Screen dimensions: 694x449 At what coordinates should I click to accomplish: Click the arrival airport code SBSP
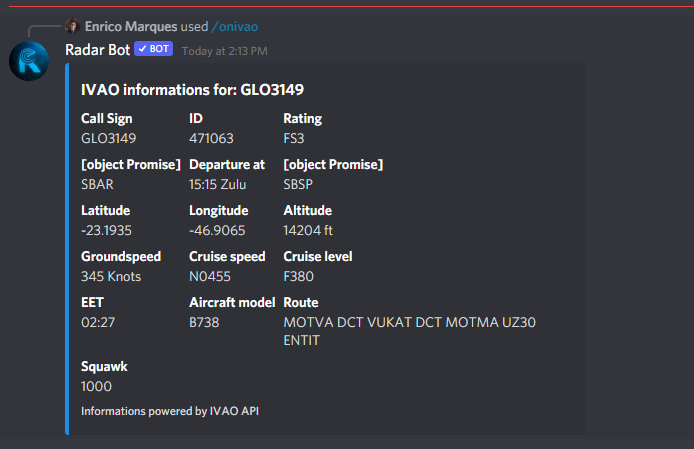coord(298,185)
